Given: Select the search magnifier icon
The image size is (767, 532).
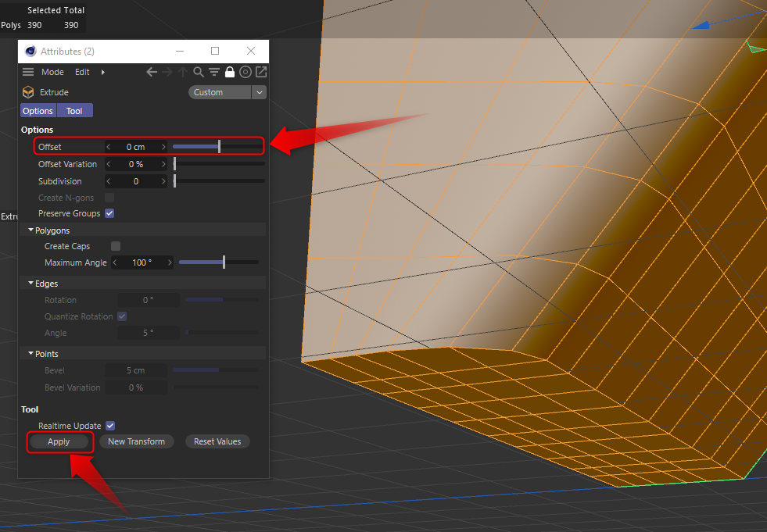Looking at the screenshot, I should coord(199,72).
